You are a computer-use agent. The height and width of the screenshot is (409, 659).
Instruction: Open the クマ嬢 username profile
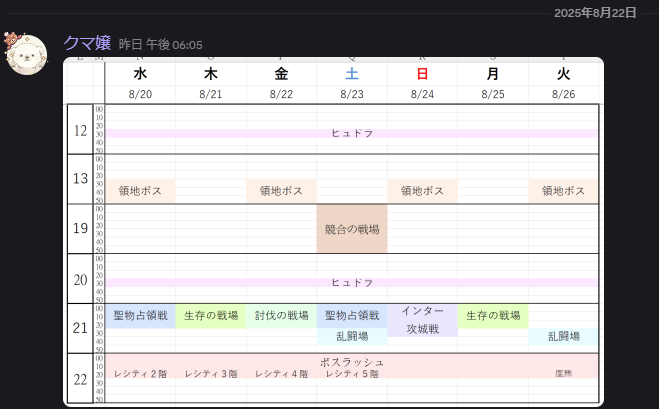(x=87, y=43)
